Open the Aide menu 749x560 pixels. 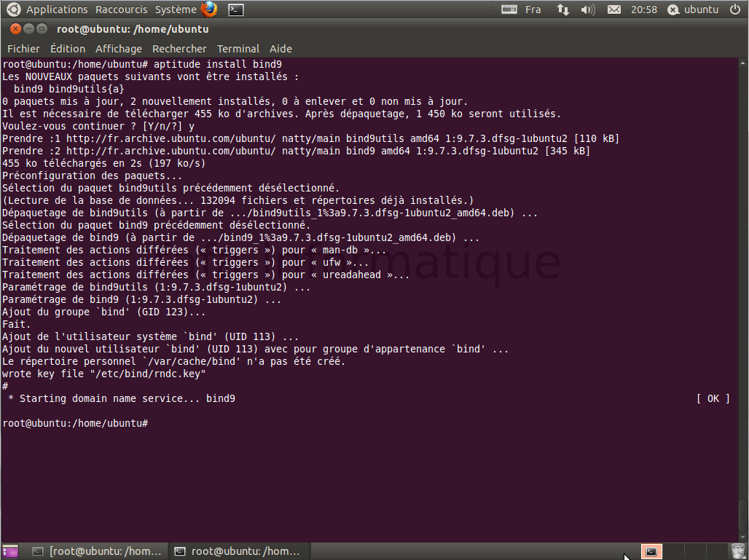281,49
